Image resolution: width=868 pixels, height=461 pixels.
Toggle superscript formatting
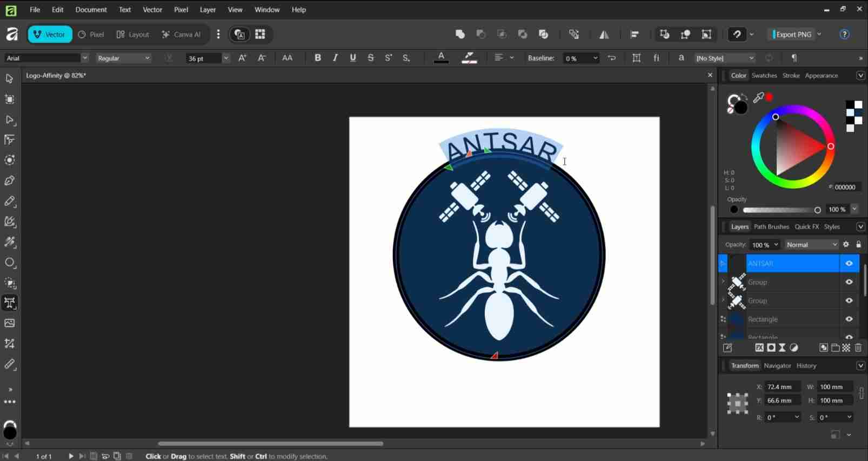(389, 58)
